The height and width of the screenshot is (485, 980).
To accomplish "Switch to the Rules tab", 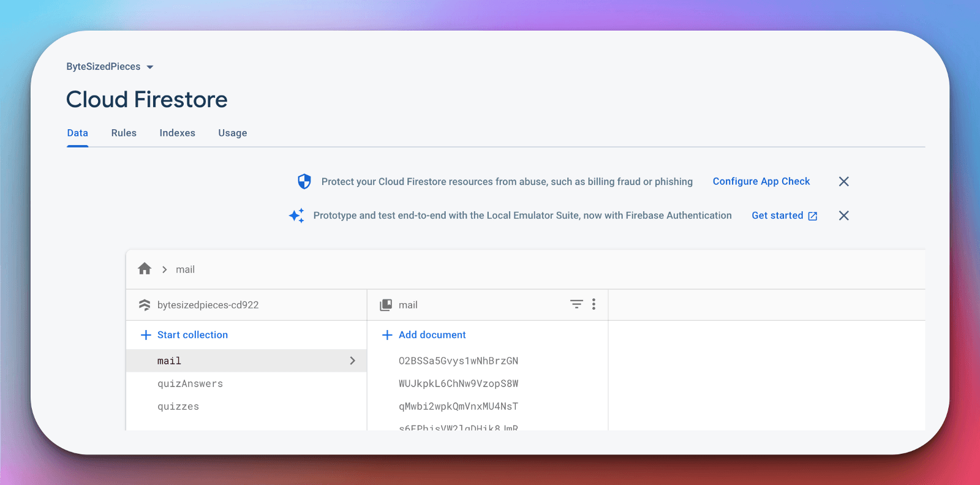I will coord(124,133).
